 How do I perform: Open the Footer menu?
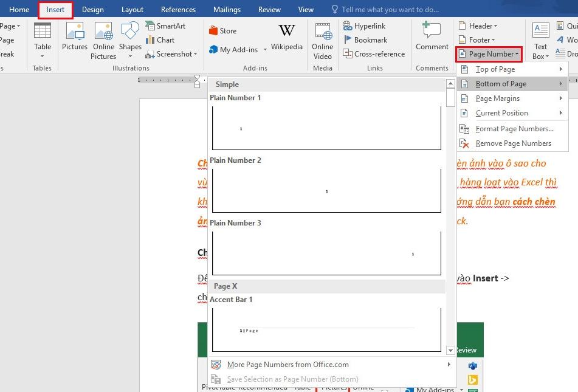477,40
